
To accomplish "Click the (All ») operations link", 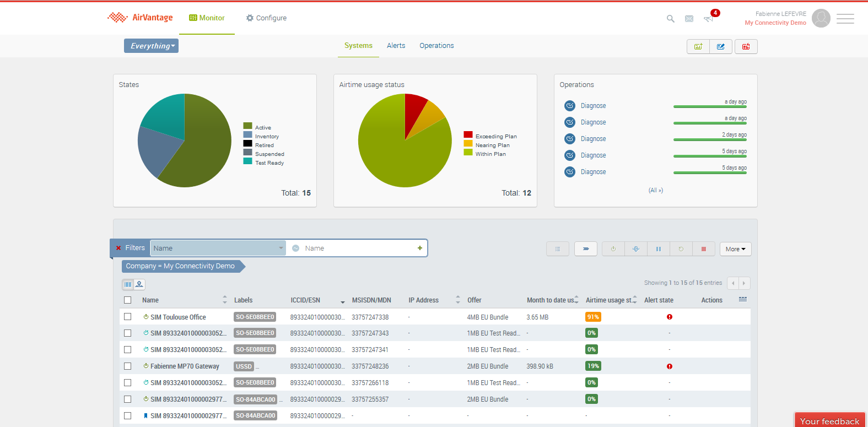I will pyautogui.click(x=655, y=190).
